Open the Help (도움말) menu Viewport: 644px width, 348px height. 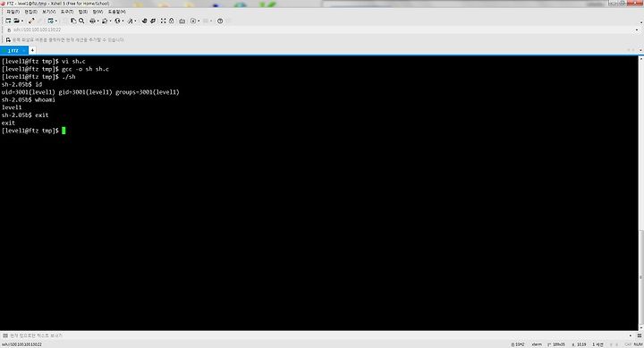point(117,12)
